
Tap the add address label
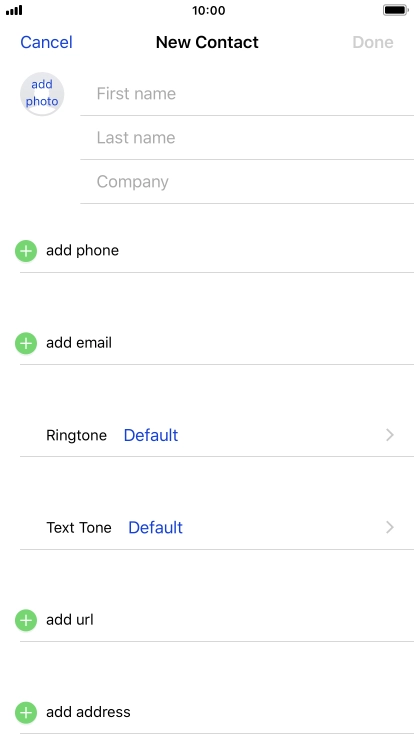(x=88, y=713)
